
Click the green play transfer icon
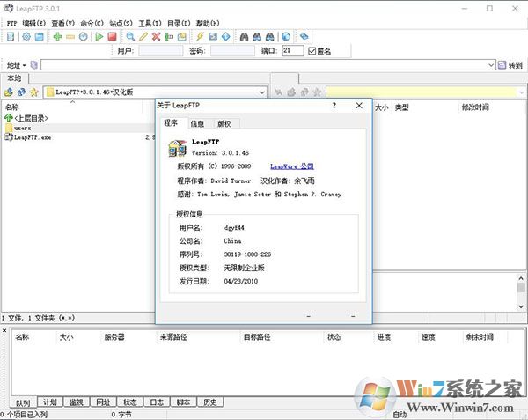99,37
